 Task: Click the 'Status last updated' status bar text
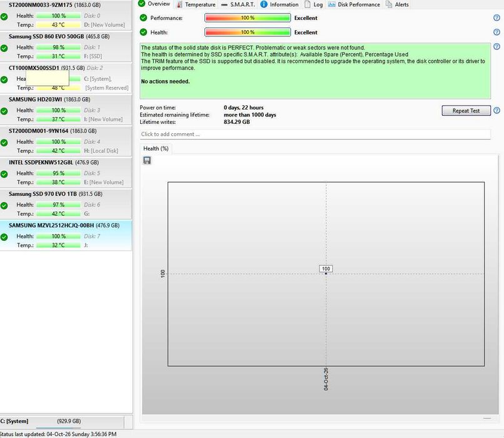tap(58, 434)
